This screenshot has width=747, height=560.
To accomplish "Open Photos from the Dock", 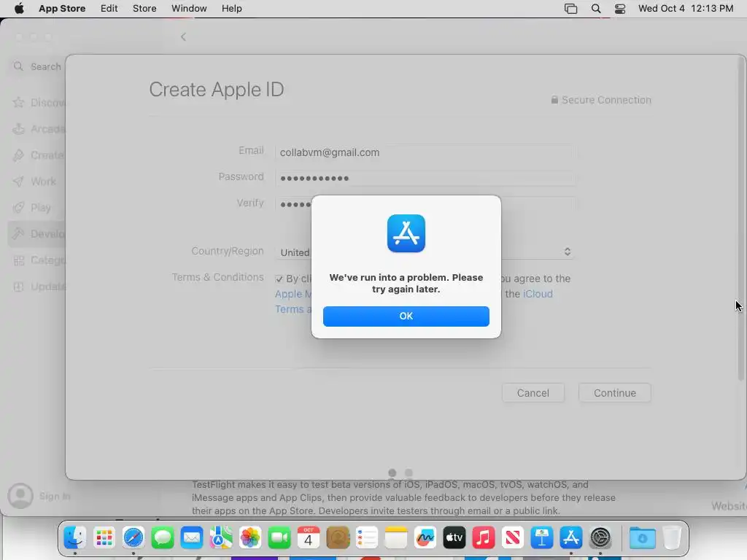I will (250, 538).
